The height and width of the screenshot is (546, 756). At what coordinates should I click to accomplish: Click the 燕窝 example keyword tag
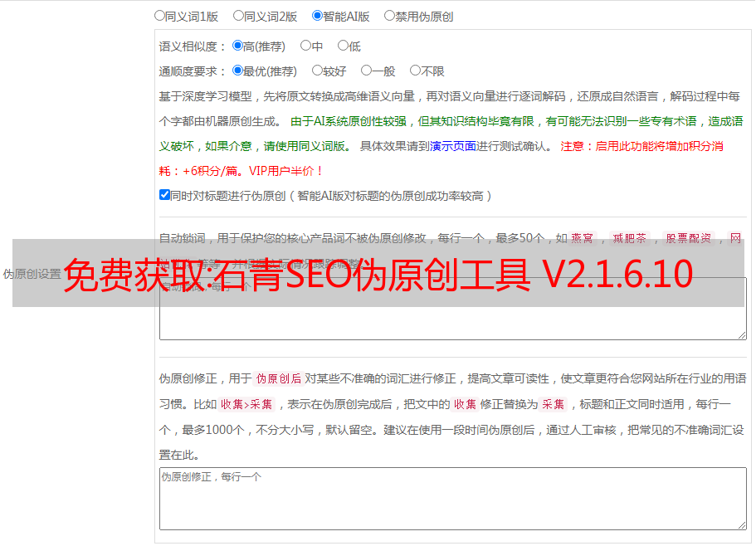[x=582, y=238]
